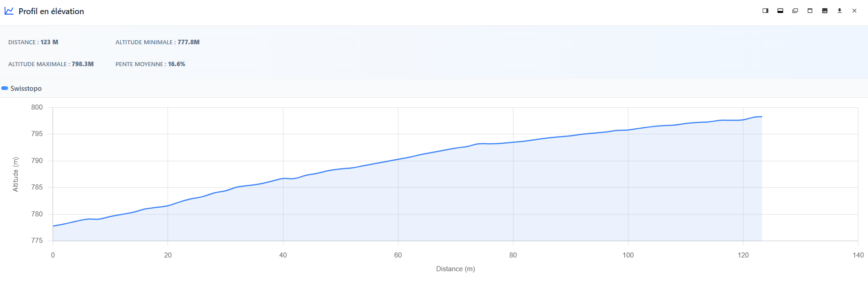Click the Altitude maximale 798.3M value

82,64
